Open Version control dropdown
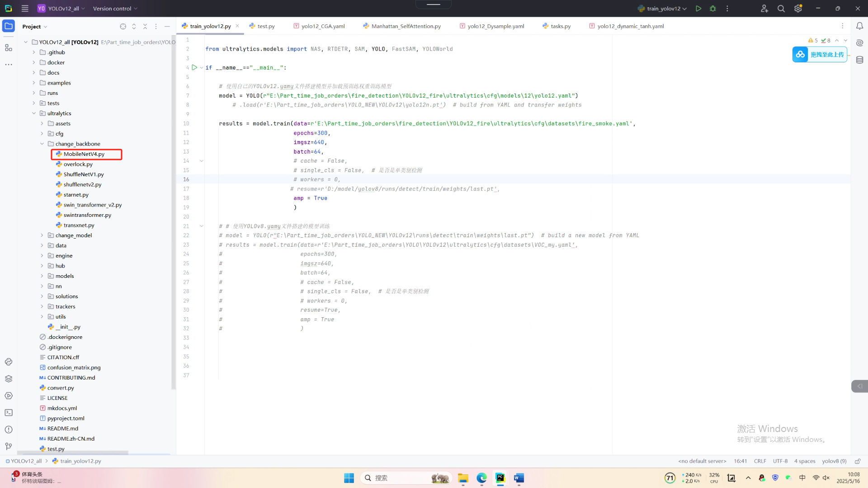The image size is (868, 488). (x=115, y=9)
